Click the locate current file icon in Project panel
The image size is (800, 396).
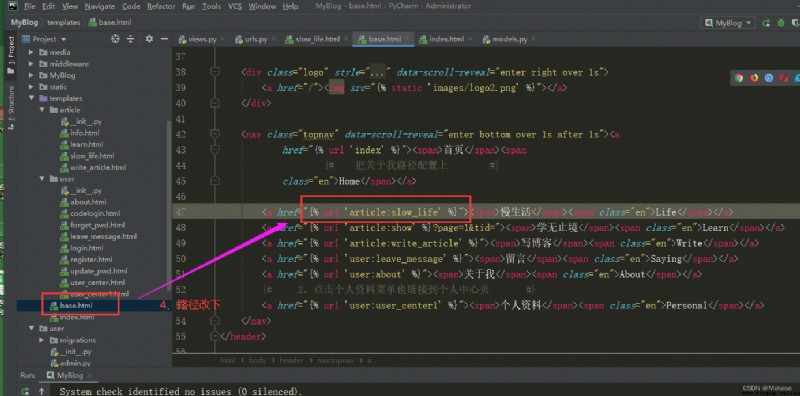pyautogui.click(x=115, y=39)
